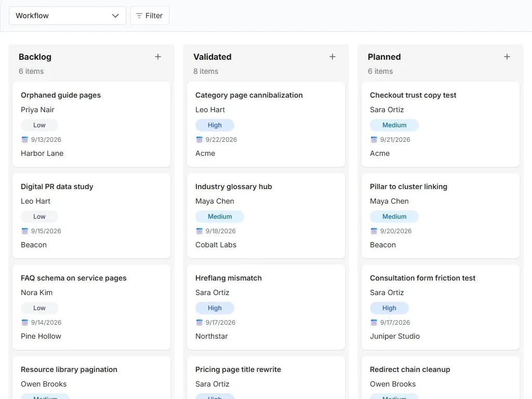Click the calendar icon next to 9/18/2026
The image size is (532, 399).
click(199, 231)
